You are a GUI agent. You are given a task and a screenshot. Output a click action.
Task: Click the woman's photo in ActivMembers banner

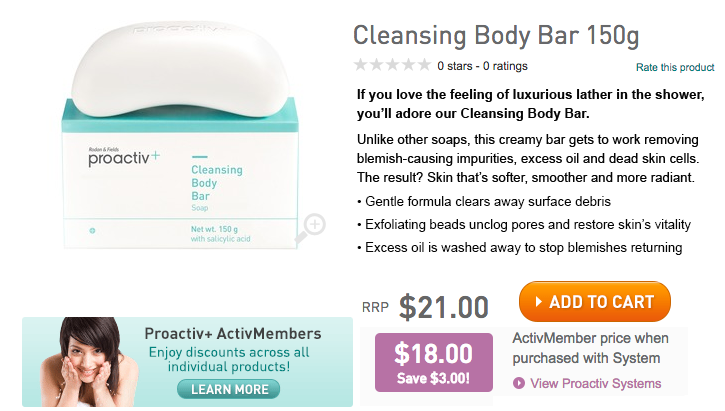click(88, 362)
